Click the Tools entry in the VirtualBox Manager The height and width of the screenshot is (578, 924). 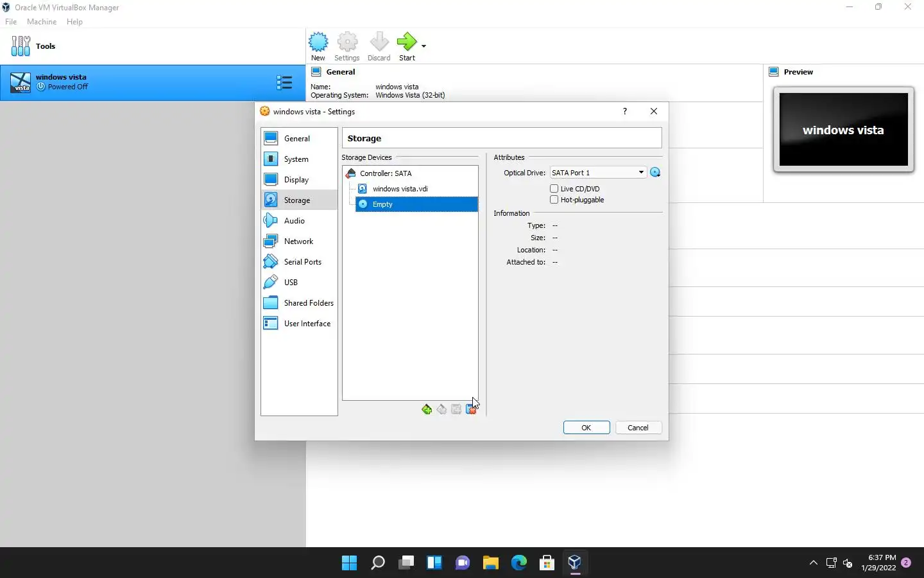tap(153, 46)
